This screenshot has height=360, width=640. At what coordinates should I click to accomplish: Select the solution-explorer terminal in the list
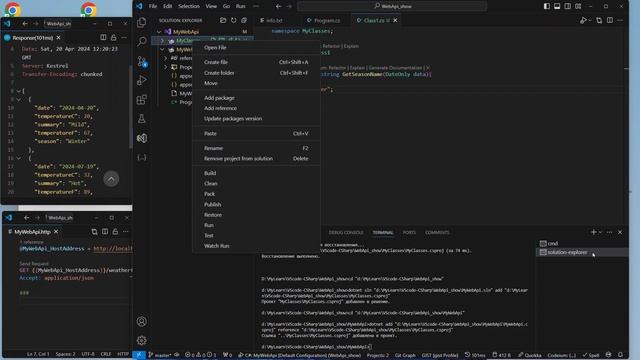click(x=582, y=252)
